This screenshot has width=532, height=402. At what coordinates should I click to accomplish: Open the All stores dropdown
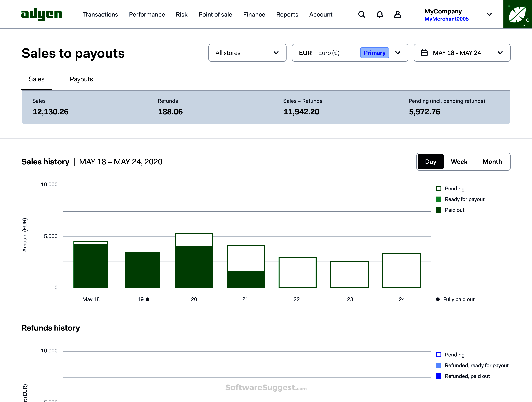[x=247, y=53]
